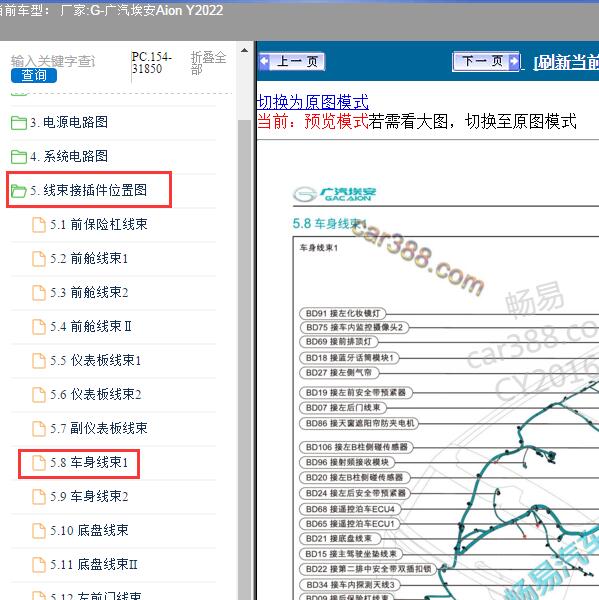
Task: Click the 刷新当前 refresh link
Action: click(566, 62)
